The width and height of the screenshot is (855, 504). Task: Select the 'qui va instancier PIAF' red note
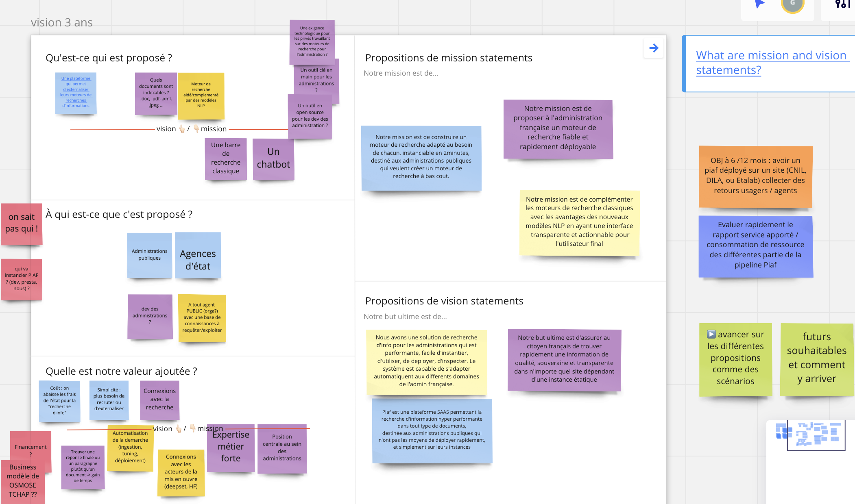tap(22, 279)
